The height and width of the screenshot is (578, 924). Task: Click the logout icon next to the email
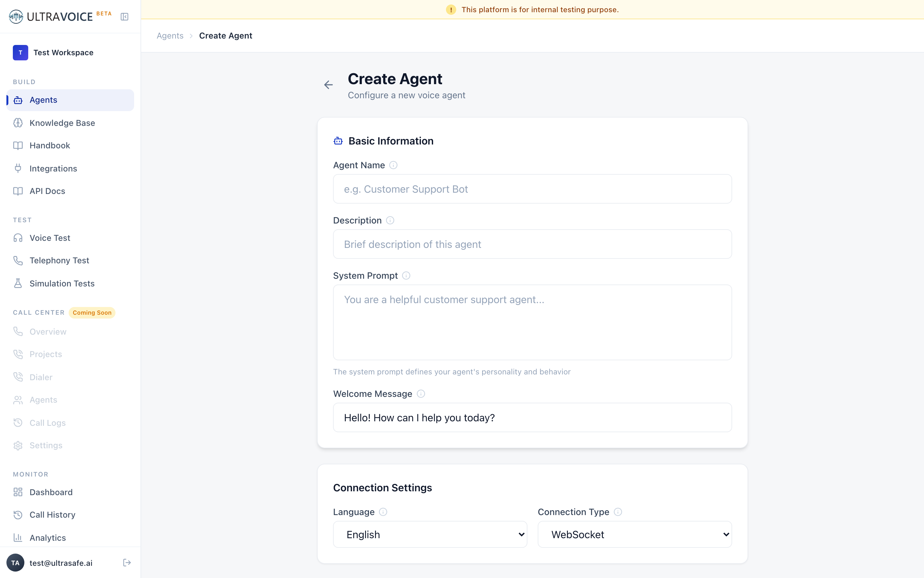pyautogui.click(x=127, y=563)
